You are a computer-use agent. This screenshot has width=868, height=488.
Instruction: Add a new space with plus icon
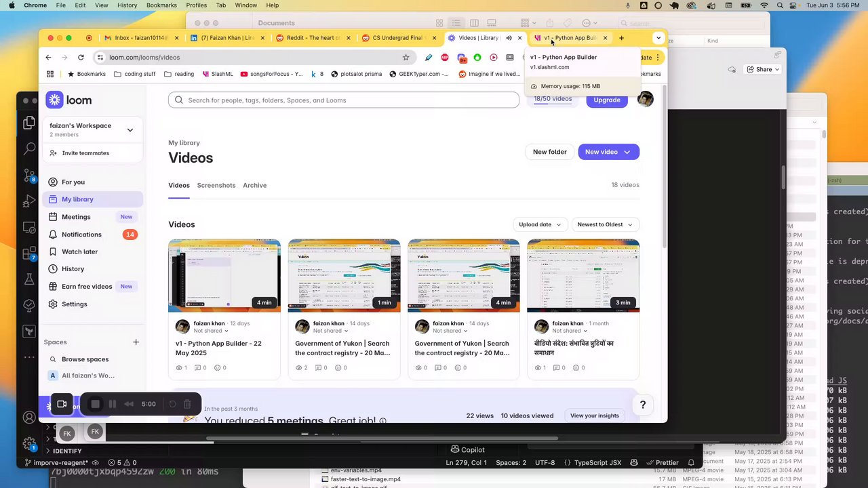coord(136,342)
